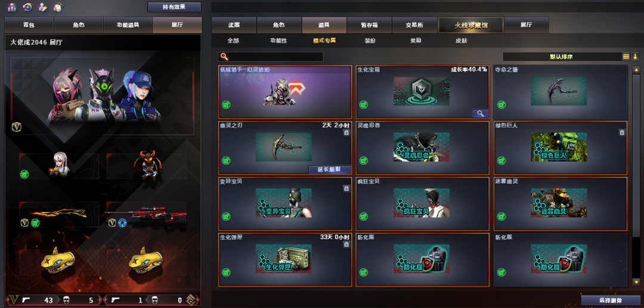The width and height of the screenshot is (644, 308).
Task: Click the penguin icon in top-left toolbar
Action: [x=60, y=7]
